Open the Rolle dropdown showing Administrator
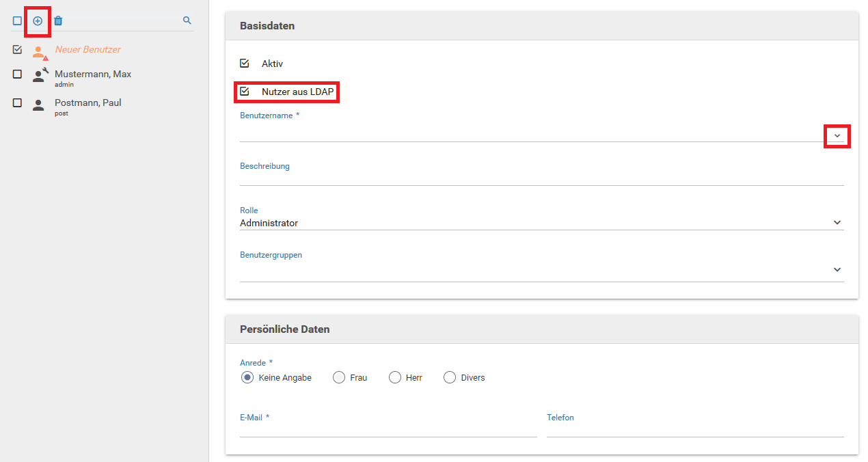This screenshot has height=462, width=868. 837,223
